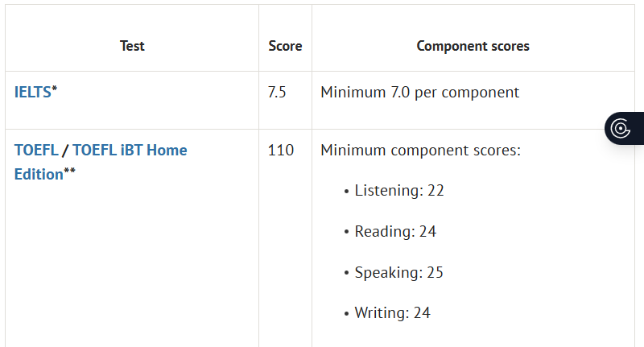Click the slash separating the TOEFL links
This screenshot has width=644, height=347.
pos(65,151)
